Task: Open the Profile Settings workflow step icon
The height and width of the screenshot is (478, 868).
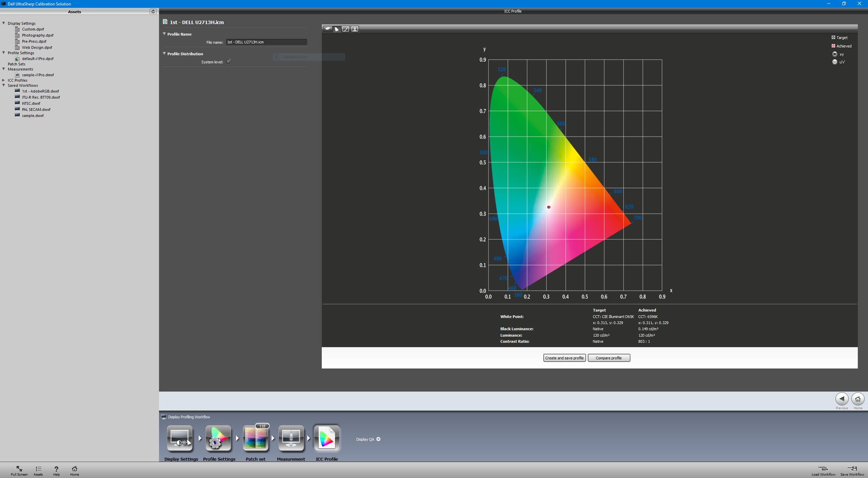Action: tap(218, 438)
